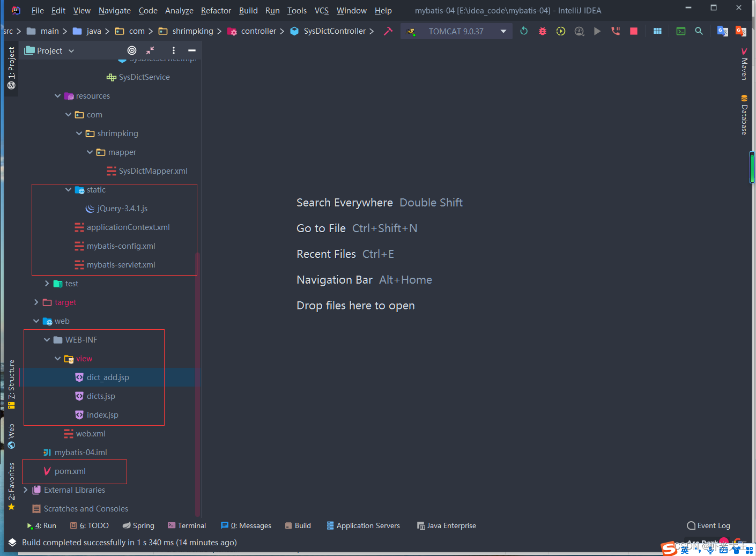This screenshot has height=556, width=756.
Task: Open Search Everywhere via the magnifier icon
Action: coord(699,31)
